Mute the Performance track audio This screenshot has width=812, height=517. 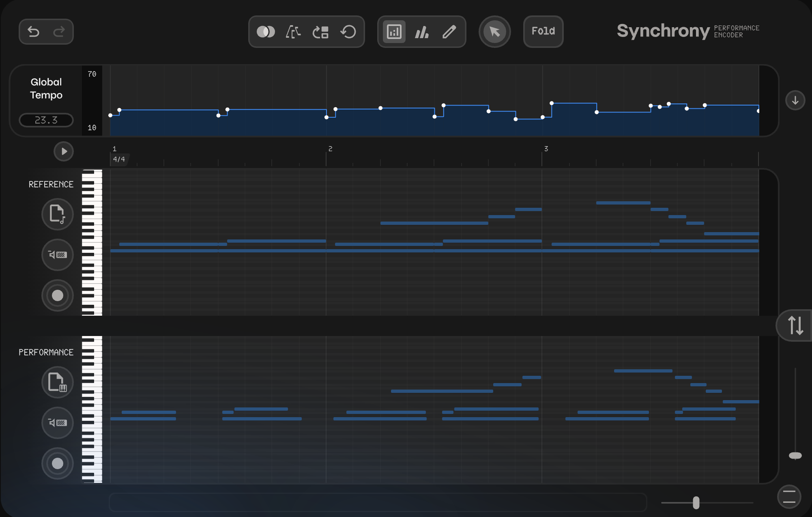(57, 422)
